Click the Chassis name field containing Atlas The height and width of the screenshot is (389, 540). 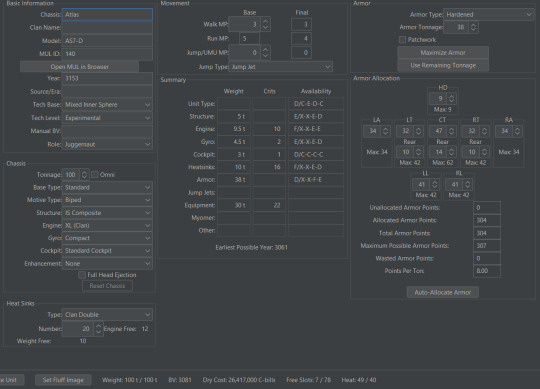click(x=107, y=14)
